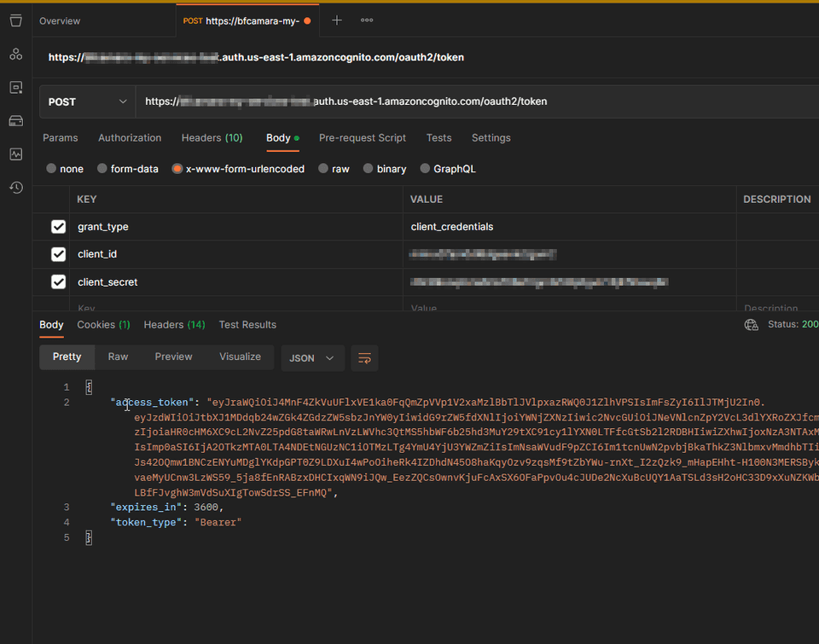Open the POST method dropdown
Screen dimensions: 819x644
point(86,101)
